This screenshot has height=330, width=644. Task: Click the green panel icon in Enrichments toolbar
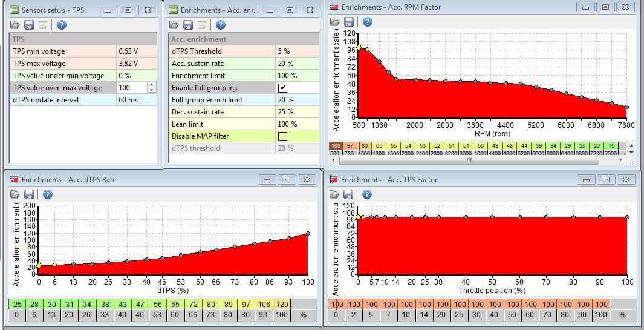pos(201,25)
